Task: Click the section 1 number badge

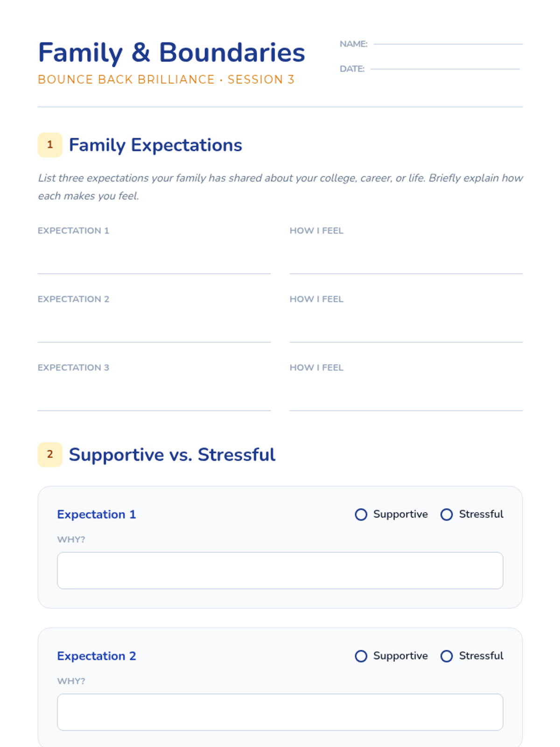Action: click(x=50, y=145)
